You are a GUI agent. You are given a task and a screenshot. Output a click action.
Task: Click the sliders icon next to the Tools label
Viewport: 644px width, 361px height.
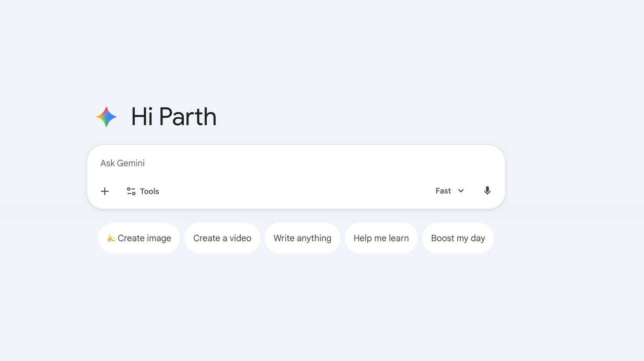pos(130,191)
